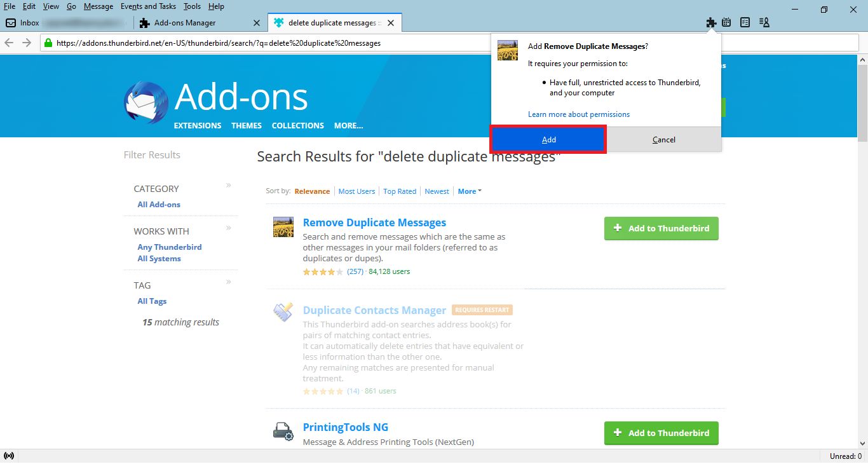Click the online status icon in status bar
Screen dimensions: 868x464
(9, 456)
